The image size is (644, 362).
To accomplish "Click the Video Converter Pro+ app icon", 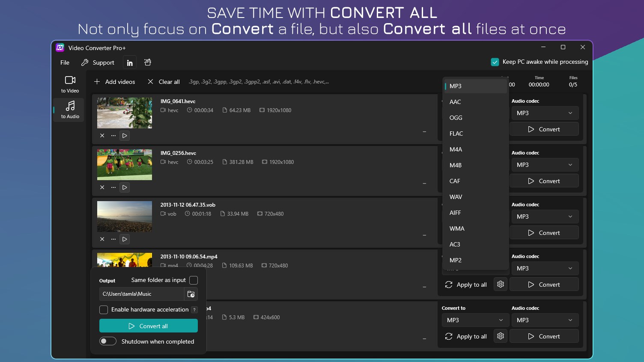I will [60, 47].
